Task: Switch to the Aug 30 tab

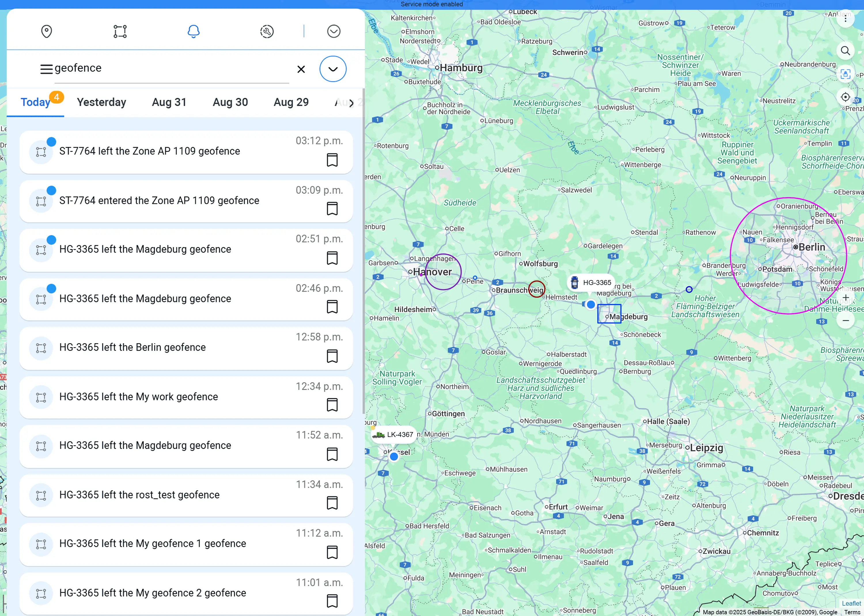Action: (230, 102)
